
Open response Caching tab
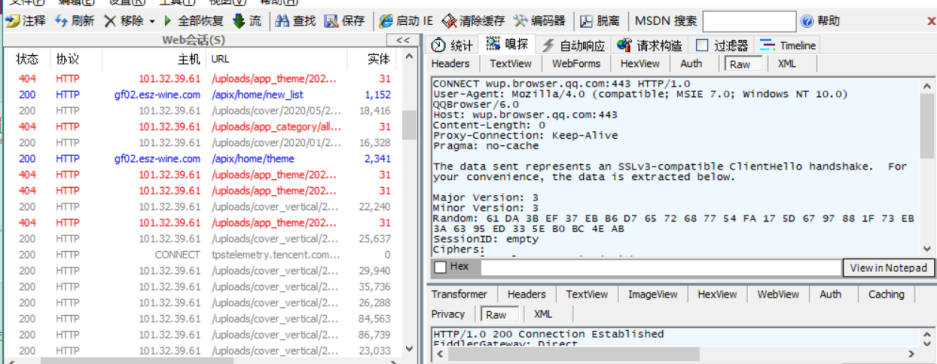[886, 294]
